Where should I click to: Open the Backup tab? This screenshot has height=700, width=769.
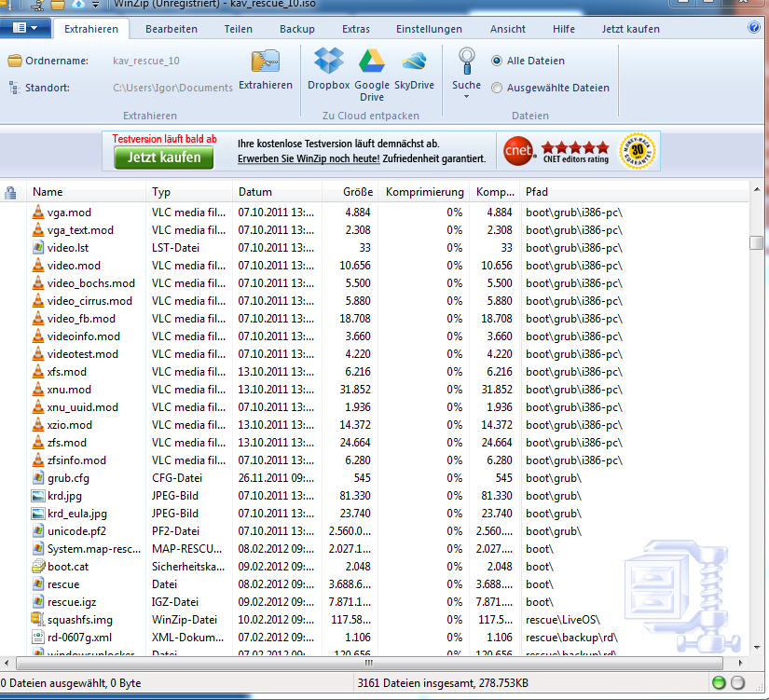click(297, 29)
